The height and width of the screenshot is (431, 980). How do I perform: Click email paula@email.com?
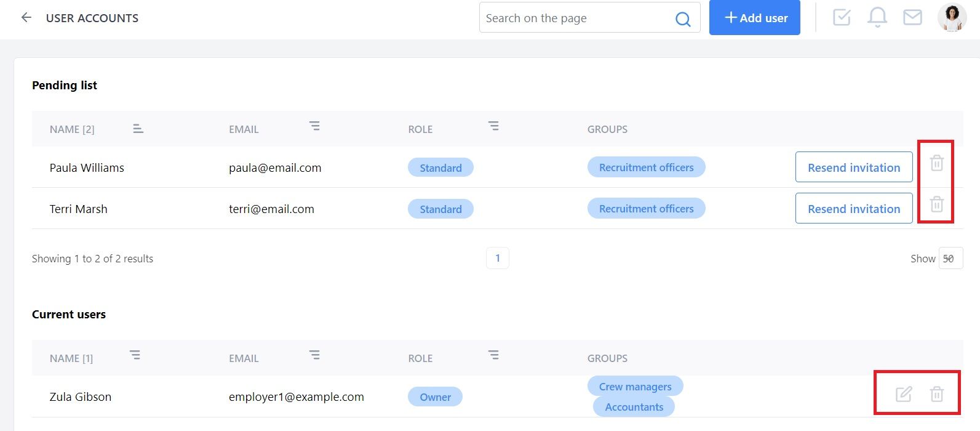(x=275, y=167)
